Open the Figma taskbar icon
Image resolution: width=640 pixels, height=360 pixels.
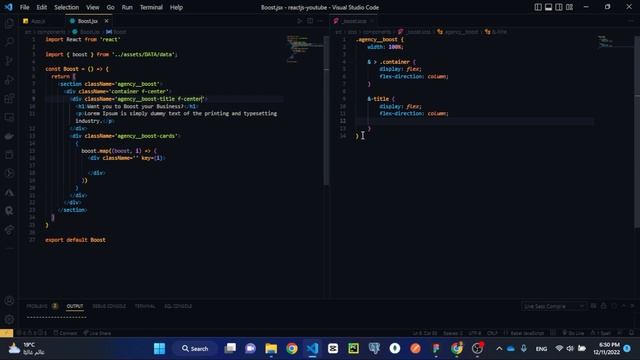436,349
